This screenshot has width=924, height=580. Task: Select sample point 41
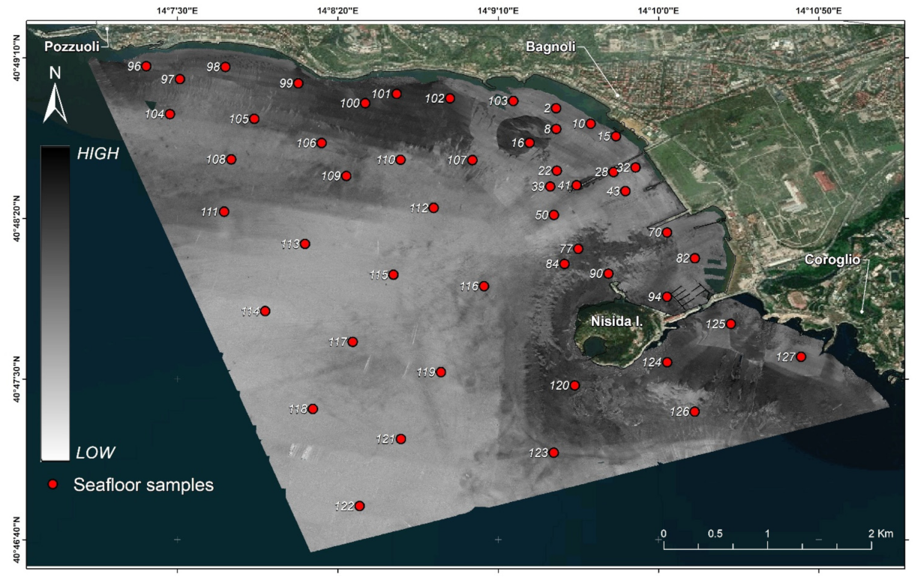click(577, 185)
